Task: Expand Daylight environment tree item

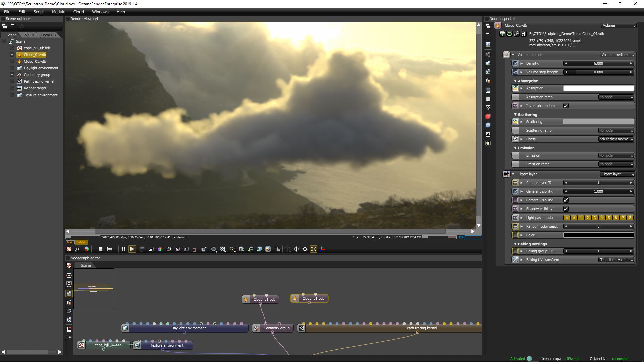Action: (x=12, y=68)
